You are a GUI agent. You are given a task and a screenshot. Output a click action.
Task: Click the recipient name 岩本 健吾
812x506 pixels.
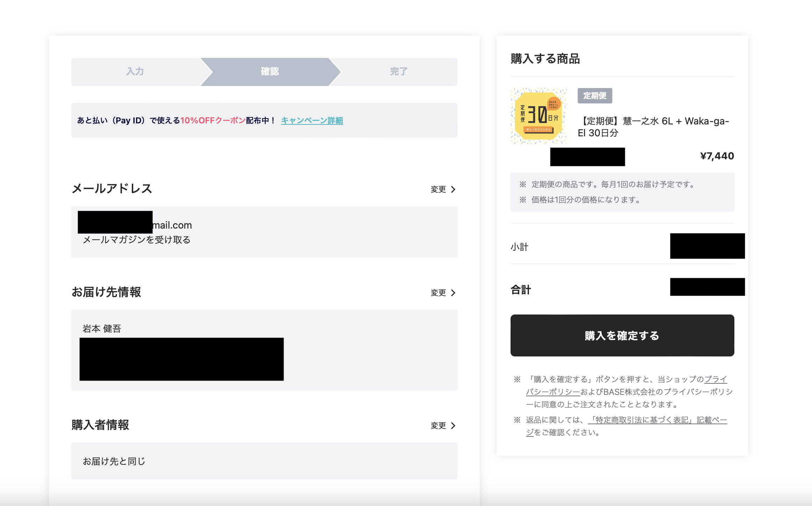[102, 328]
